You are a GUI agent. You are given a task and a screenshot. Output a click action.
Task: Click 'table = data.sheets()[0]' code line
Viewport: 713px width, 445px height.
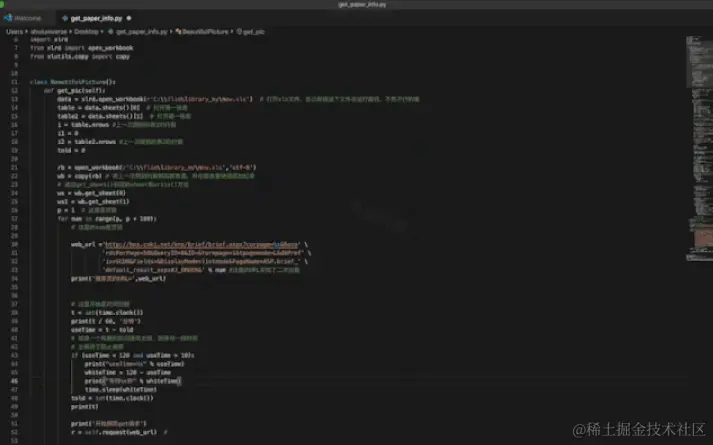(99, 108)
